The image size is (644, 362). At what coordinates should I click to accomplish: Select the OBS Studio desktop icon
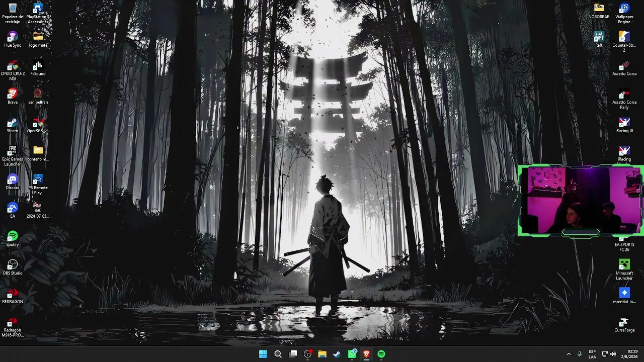click(x=13, y=267)
